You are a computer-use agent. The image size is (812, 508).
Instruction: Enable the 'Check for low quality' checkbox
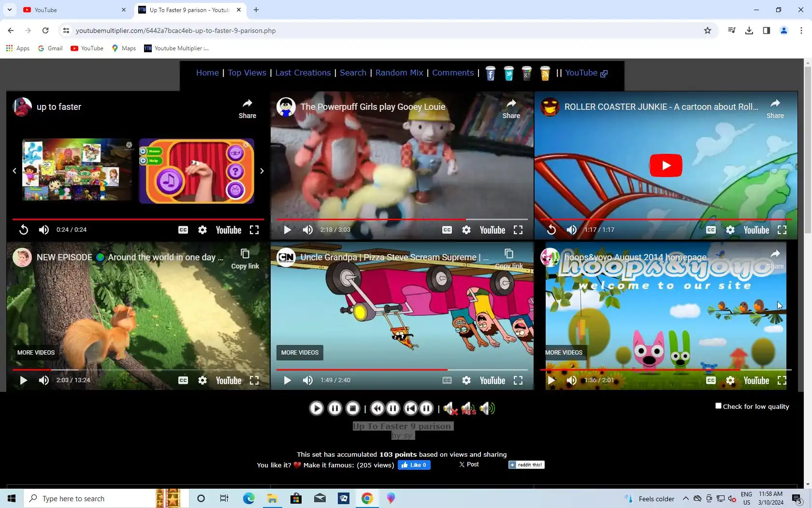click(718, 406)
